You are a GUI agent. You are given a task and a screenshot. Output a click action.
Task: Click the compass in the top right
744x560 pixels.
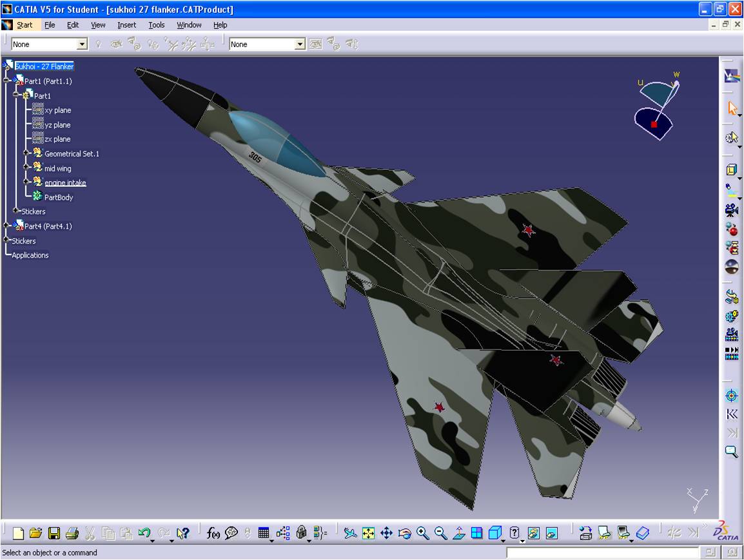[x=658, y=105]
